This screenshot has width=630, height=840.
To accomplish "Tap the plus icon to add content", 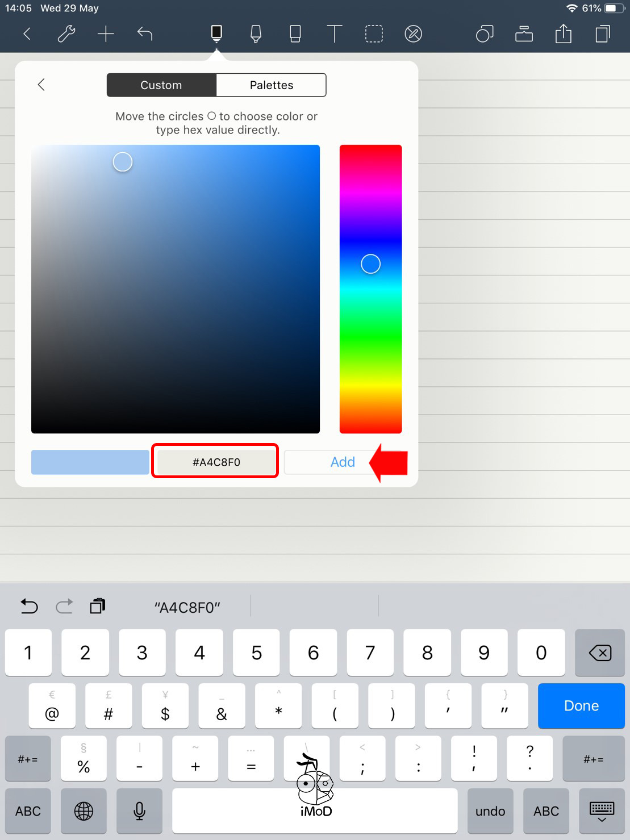I will (106, 34).
